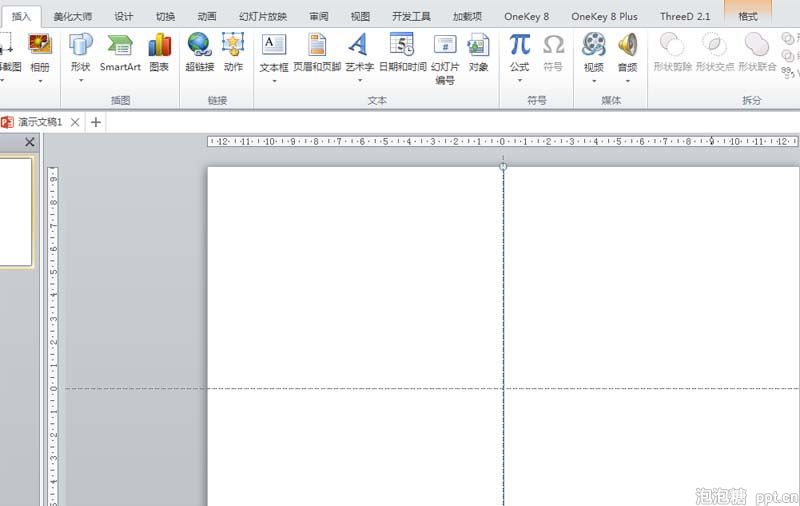Click the Object (对象) icon
Image resolution: width=800 pixels, height=506 pixels.
(x=479, y=45)
